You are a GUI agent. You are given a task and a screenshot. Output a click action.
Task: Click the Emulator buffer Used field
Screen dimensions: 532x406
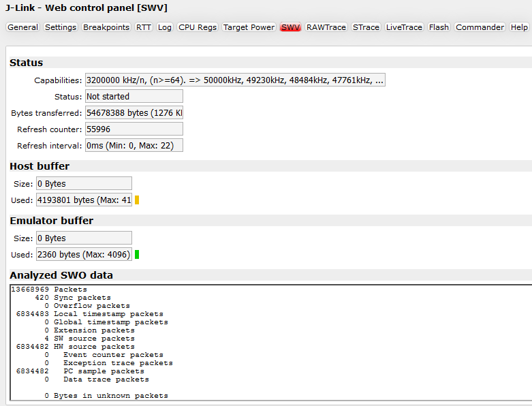[84, 254]
